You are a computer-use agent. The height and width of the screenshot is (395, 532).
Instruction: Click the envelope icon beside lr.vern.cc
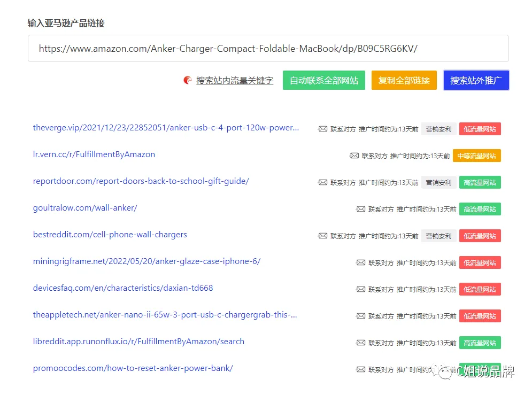pyautogui.click(x=354, y=156)
